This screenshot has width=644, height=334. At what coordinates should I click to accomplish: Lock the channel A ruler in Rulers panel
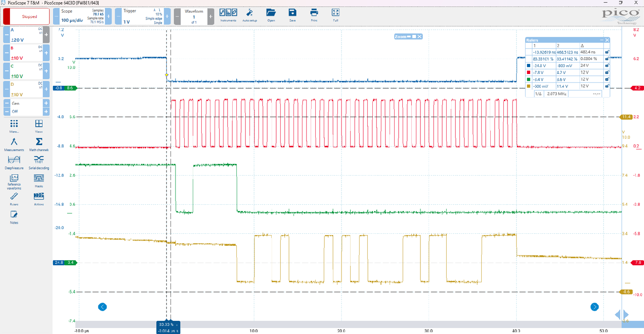click(607, 65)
